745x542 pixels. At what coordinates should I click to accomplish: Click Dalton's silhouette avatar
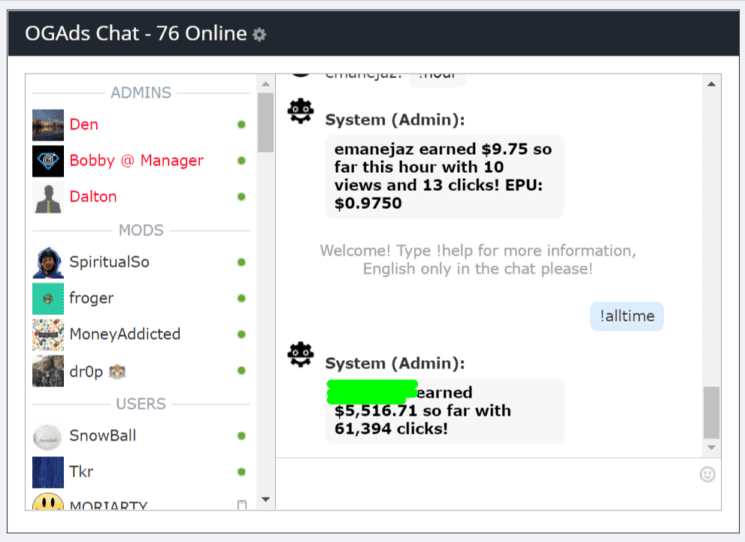tap(48, 197)
